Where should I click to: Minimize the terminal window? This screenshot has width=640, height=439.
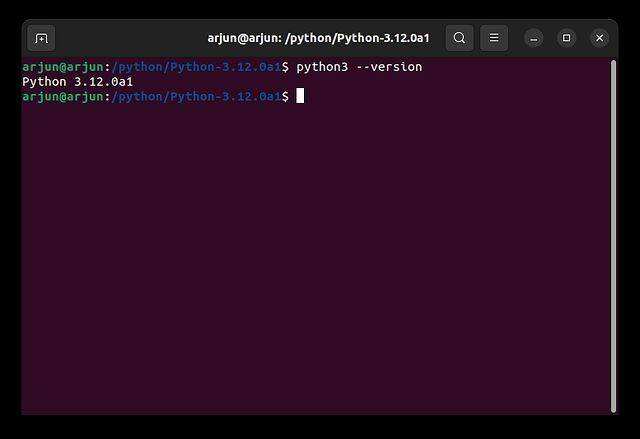[x=535, y=38]
